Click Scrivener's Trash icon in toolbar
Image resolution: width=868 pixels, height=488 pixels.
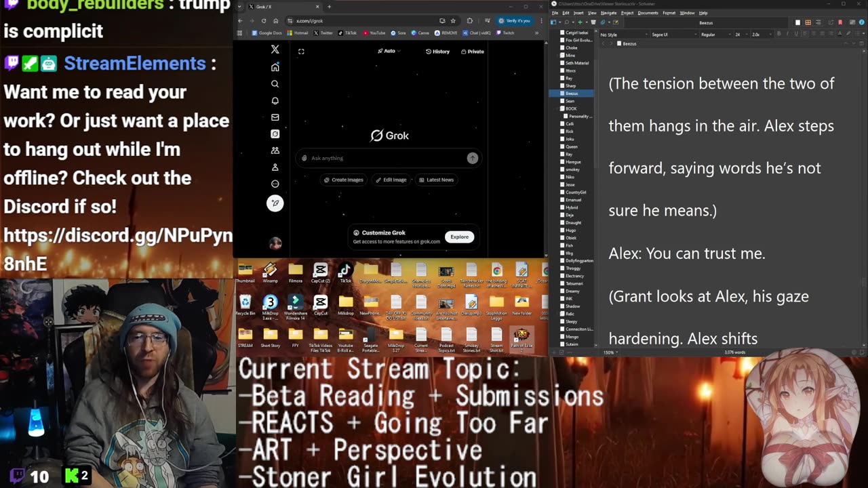click(593, 22)
